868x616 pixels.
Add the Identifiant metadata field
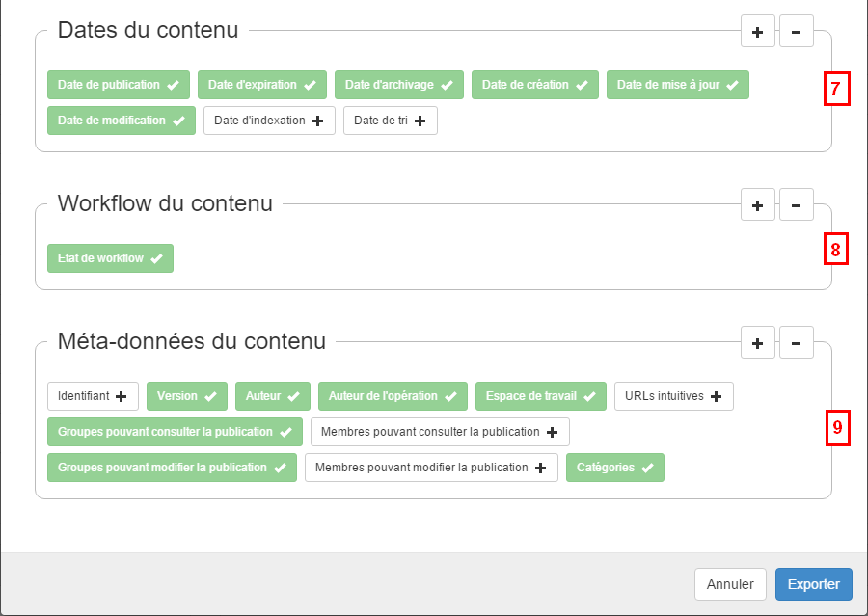tap(93, 395)
